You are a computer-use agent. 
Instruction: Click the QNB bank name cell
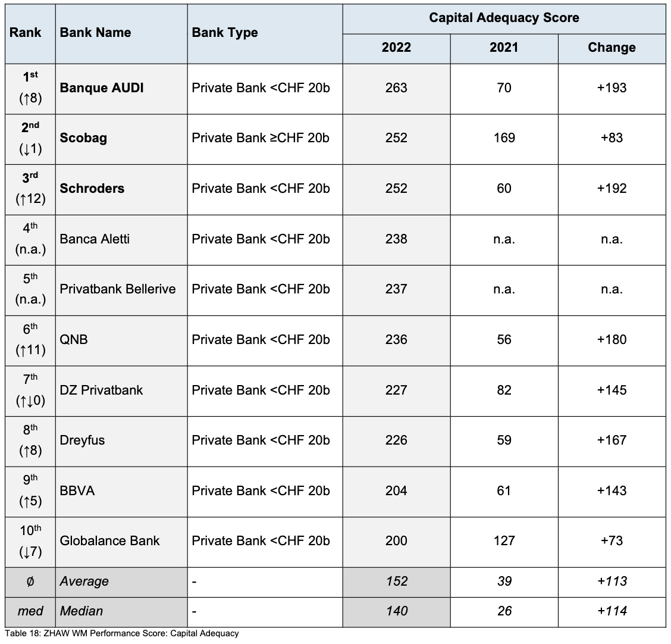74,339
